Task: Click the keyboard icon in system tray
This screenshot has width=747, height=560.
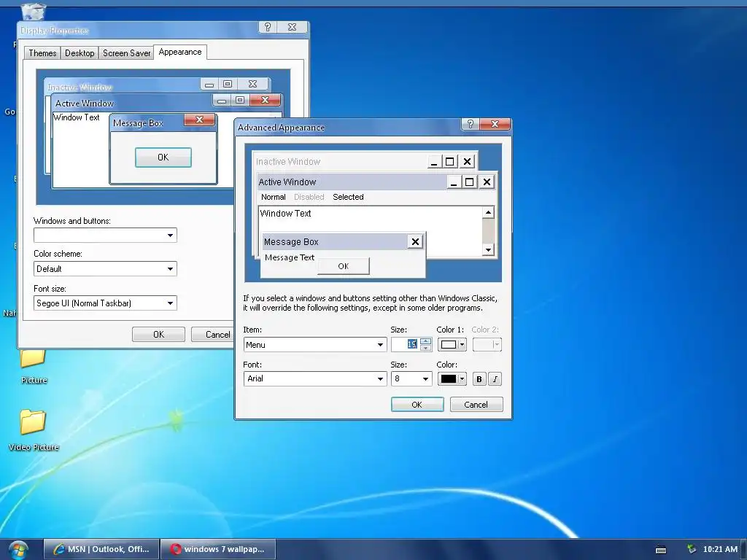Action: (x=661, y=550)
